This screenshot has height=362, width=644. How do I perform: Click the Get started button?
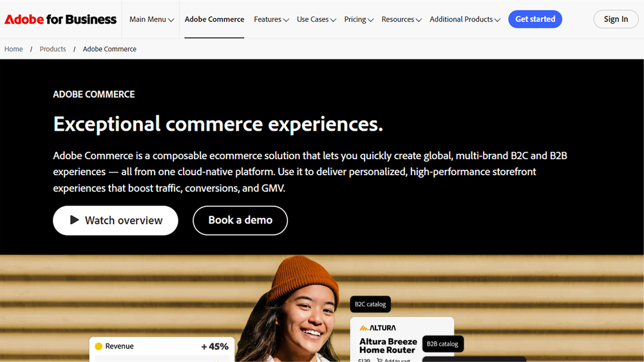point(535,19)
